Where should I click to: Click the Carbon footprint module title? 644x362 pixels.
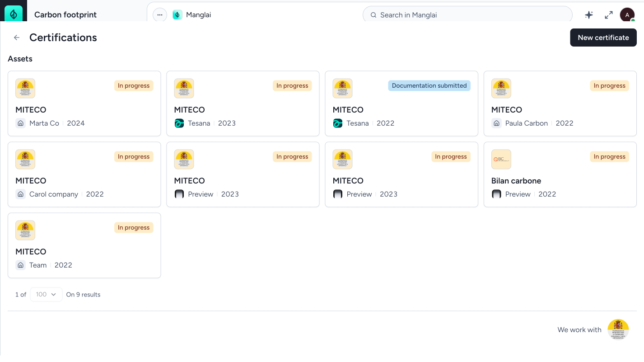(65, 15)
